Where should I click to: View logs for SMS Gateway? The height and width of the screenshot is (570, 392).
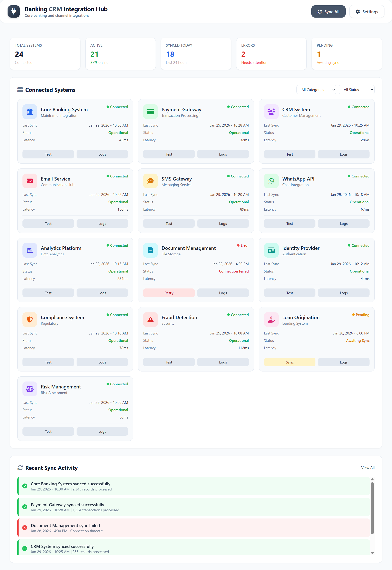[x=223, y=223]
